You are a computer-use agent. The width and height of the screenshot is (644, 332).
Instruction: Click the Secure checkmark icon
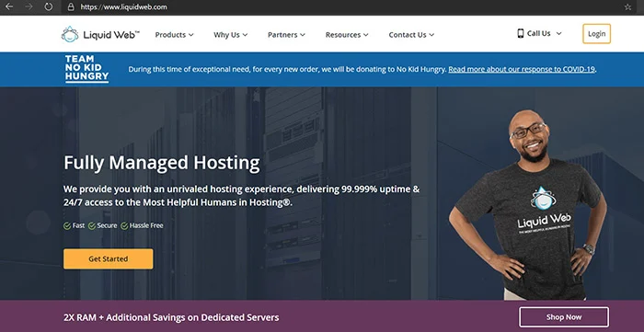[x=92, y=225]
